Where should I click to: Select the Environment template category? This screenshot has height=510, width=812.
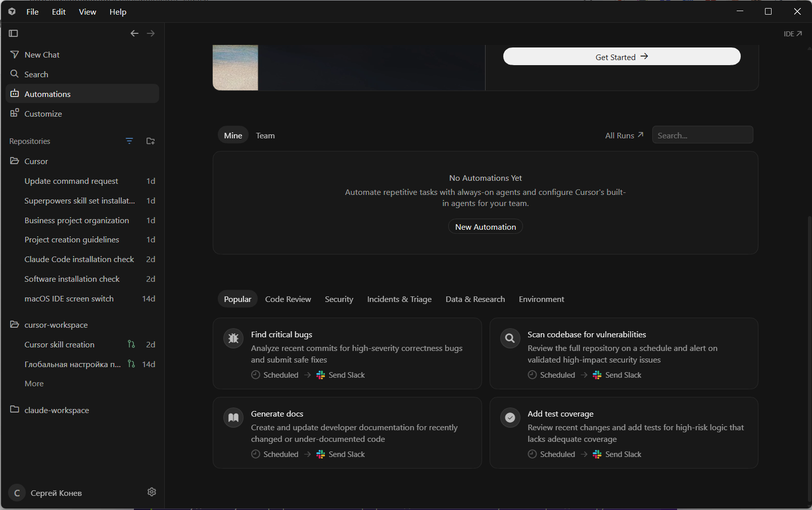[x=541, y=299]
